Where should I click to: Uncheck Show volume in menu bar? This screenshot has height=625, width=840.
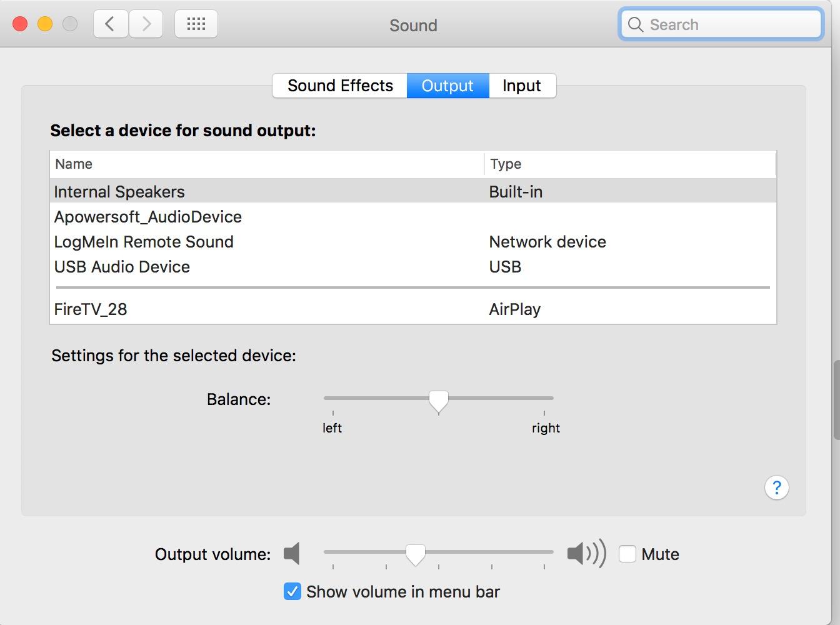pos(292,591)
